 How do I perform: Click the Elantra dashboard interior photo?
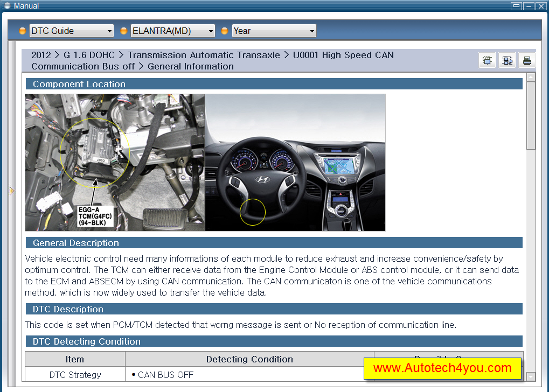295,162
